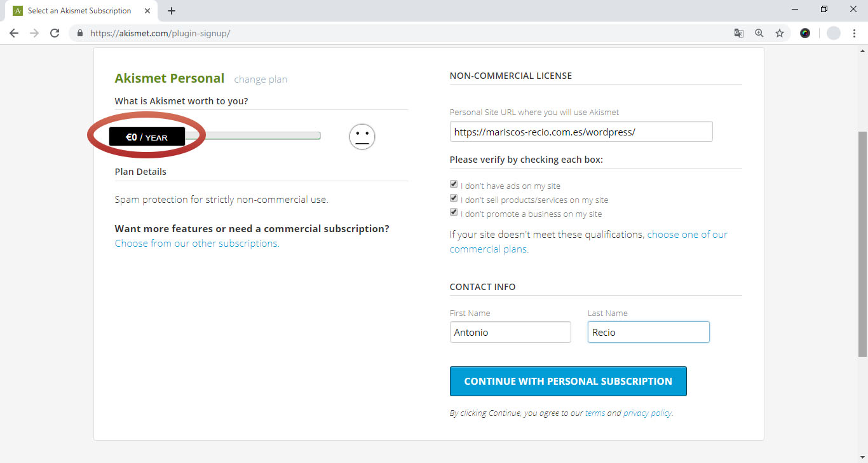Open the zoom magnifier icon

click(x=759, y=33)
